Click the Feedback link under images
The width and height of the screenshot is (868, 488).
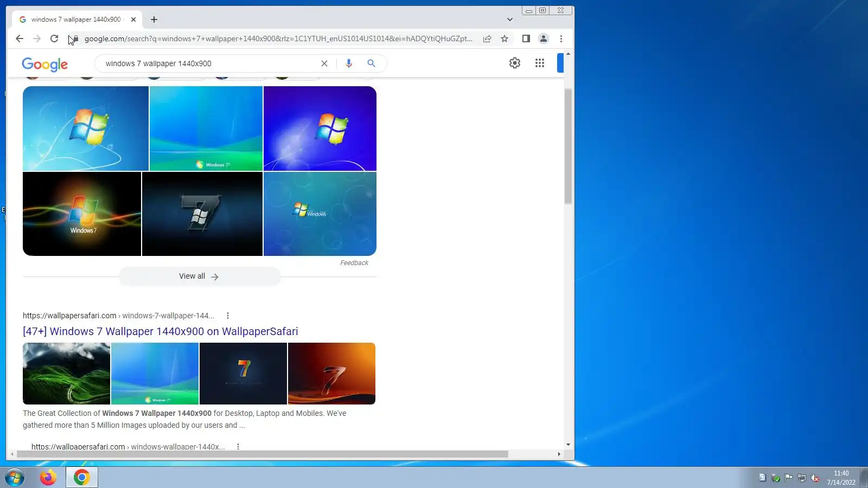pyautogui.click(x=354, y=263)
